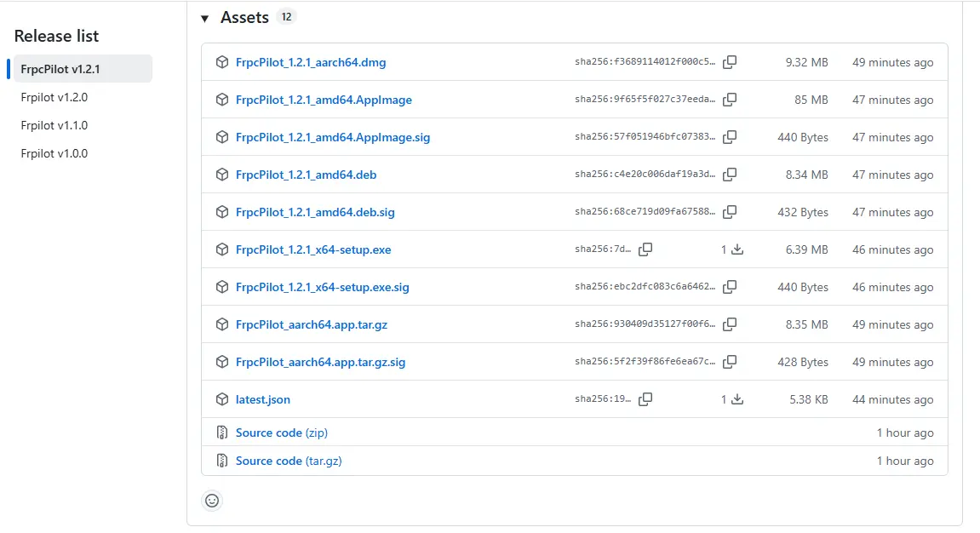Open Frpilot v1.0.0 release

(x=54, y=153)
